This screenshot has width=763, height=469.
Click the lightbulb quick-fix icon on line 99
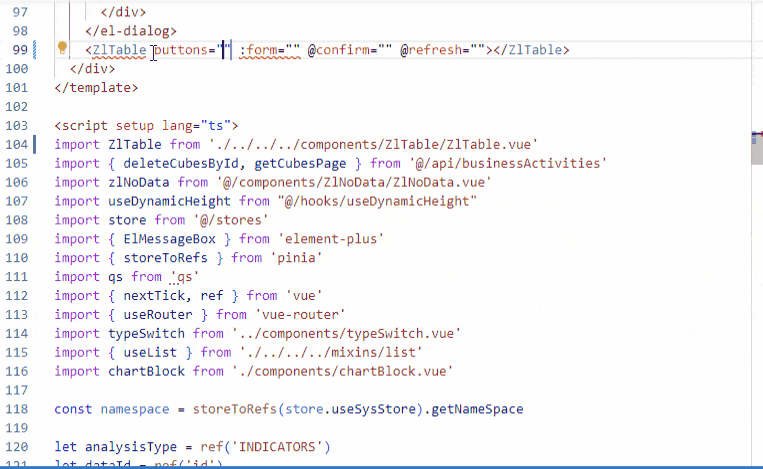62,49
